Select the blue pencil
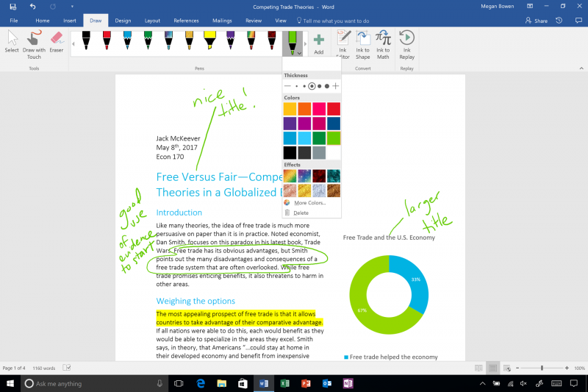This screenshot has height=392, width=588. click(127, 40)
